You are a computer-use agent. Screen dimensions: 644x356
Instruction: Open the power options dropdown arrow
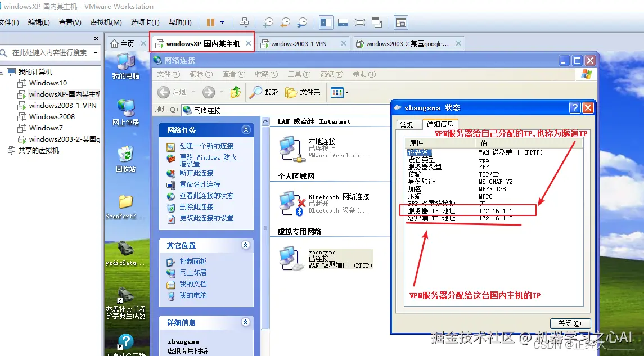click(223, 22)
